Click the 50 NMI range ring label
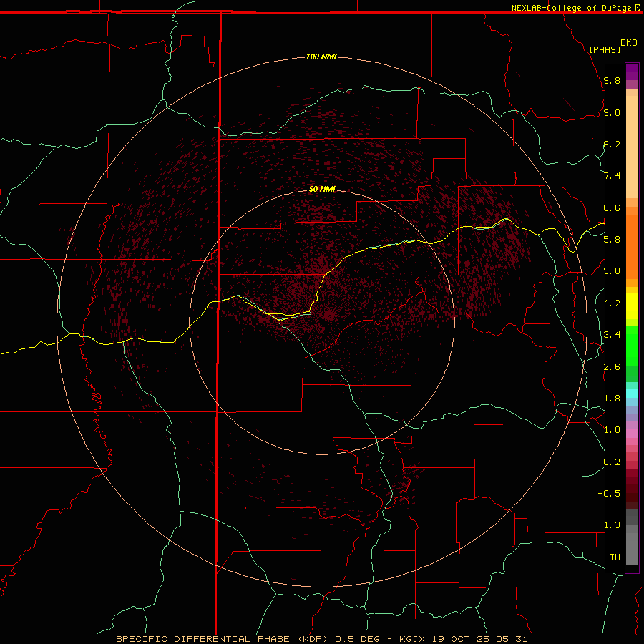Screen dimensions: 644x644 [x=322, y=189]
